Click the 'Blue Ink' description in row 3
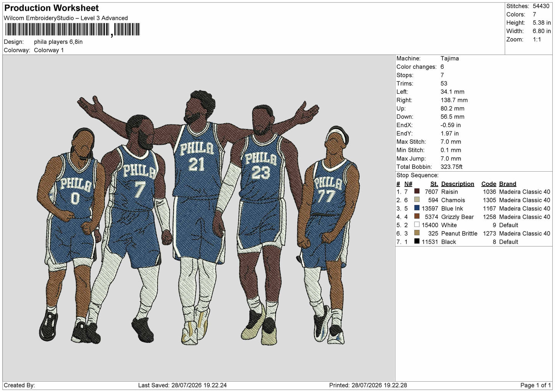Image resolution: width=555 pixels, height=392 pixels. (452, 209)
